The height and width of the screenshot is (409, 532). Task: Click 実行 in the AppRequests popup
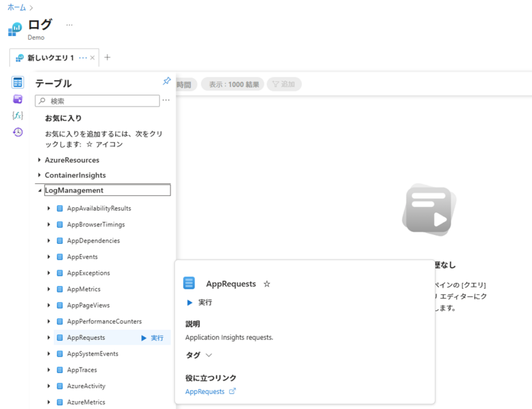point(199,303)
